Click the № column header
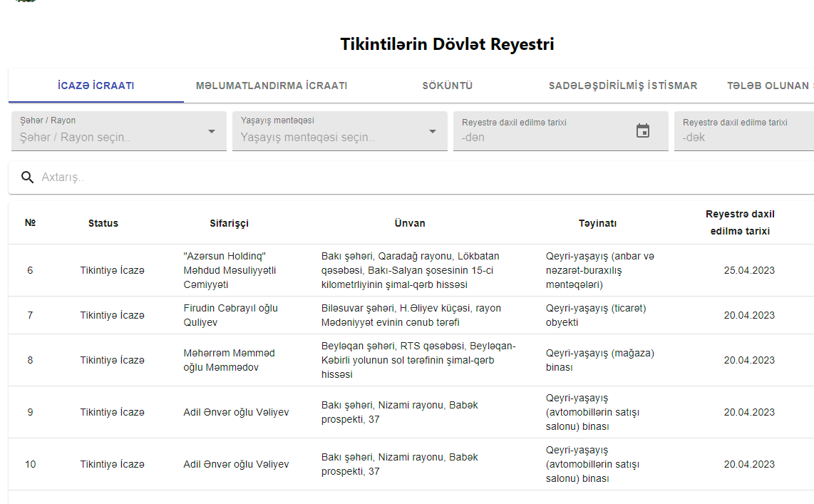The image size is (814, 504). (30, 223)
